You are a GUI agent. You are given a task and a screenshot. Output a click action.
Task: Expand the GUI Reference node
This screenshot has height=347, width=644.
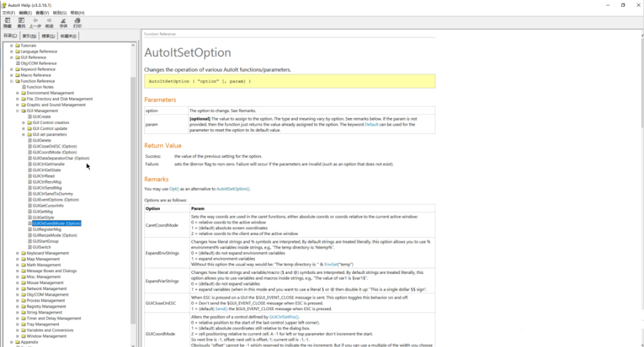point(11,58)
